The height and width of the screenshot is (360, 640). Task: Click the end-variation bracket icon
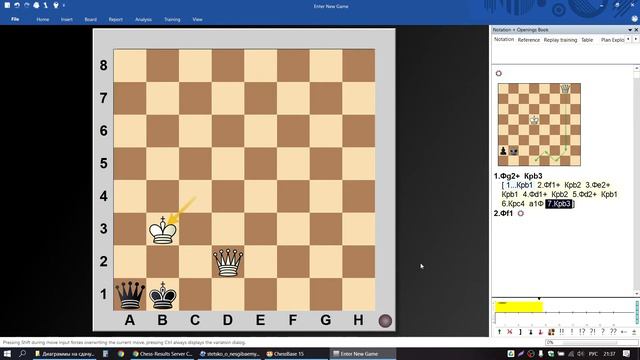520,332
